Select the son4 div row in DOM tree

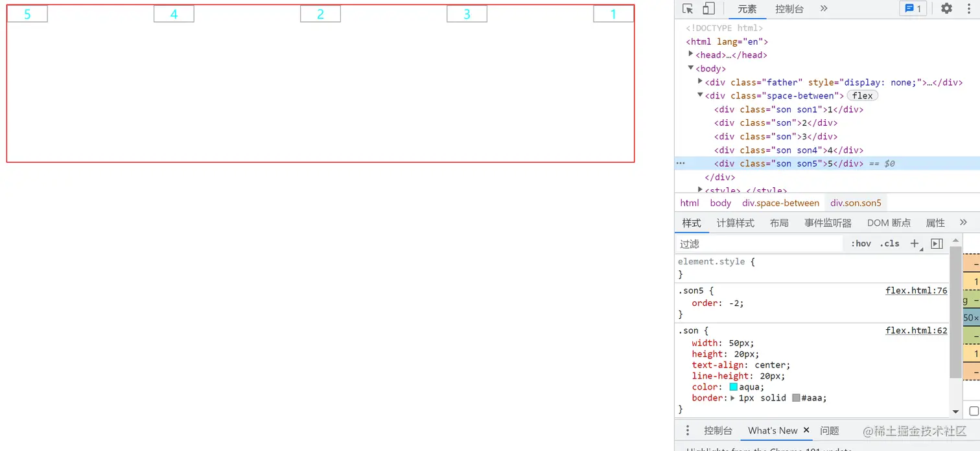[x=827, y=150]
